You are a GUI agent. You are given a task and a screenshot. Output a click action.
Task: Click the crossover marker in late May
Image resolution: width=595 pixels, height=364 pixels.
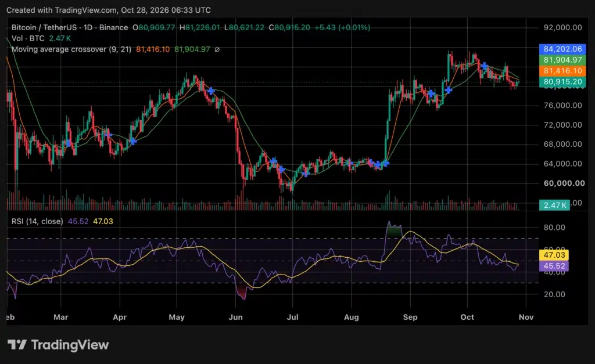[212, 91]
